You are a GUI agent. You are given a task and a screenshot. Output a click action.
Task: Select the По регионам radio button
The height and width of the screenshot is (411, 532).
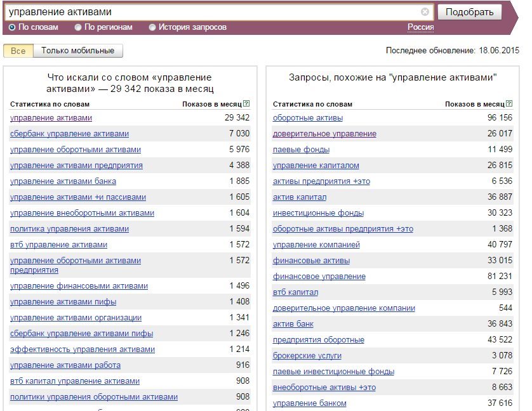[78, 27]
